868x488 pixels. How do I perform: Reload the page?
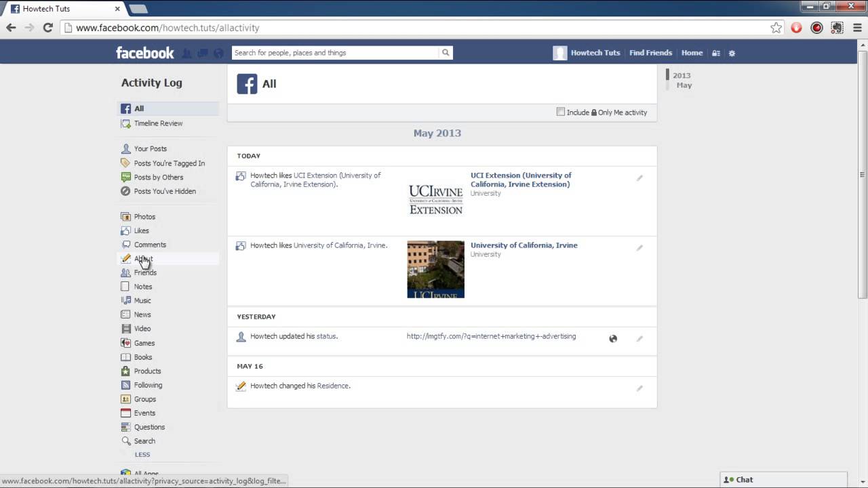click(x=47, y=28)
